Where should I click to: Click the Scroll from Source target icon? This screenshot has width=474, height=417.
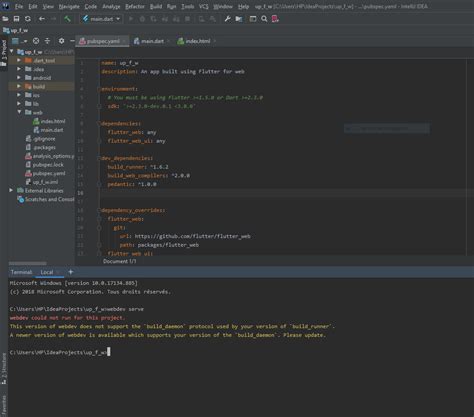coord(36,41)
